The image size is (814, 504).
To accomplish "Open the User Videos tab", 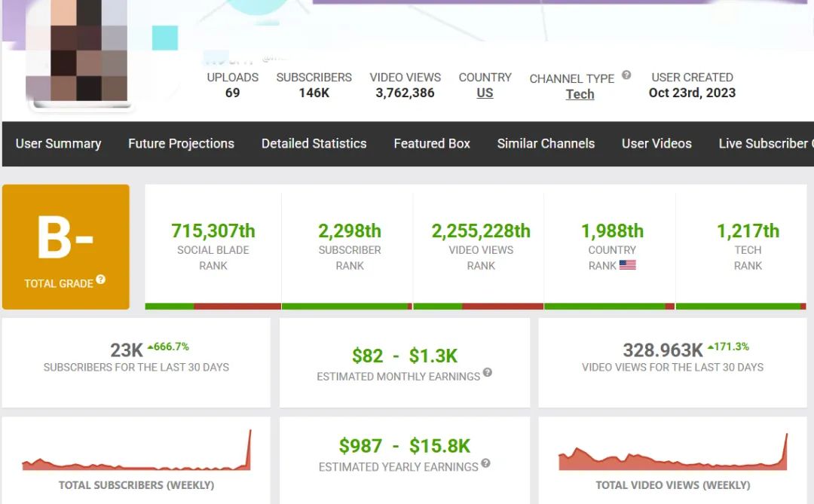I will pos(656,144).
